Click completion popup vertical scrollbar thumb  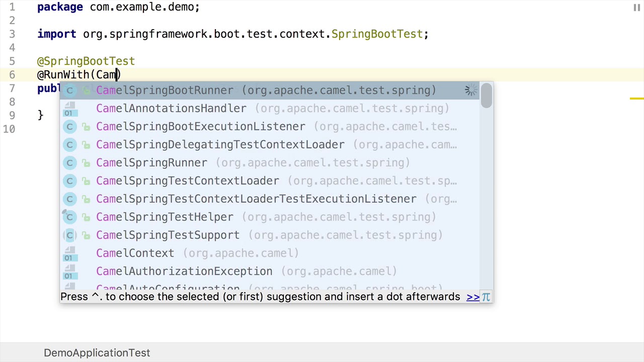click(x=486, y=96)
